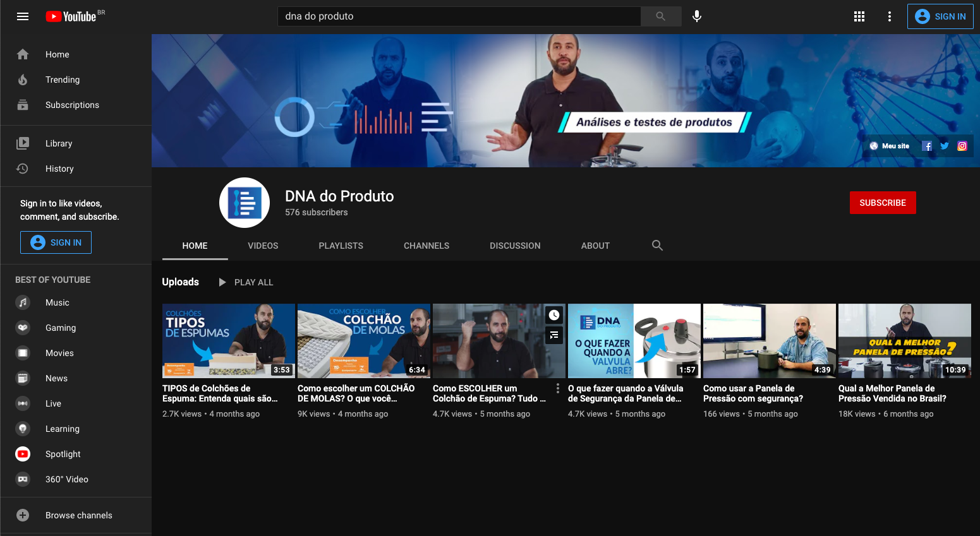Click SIGN IN in top bar
Screen dimensions: 980x536
click(x=940, y=16)
